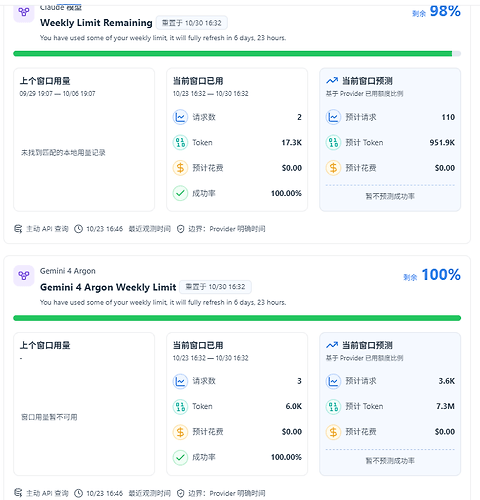Click 10/23 16:46 timestamp in Gemini 4 Argon card footer

point(105,493)
